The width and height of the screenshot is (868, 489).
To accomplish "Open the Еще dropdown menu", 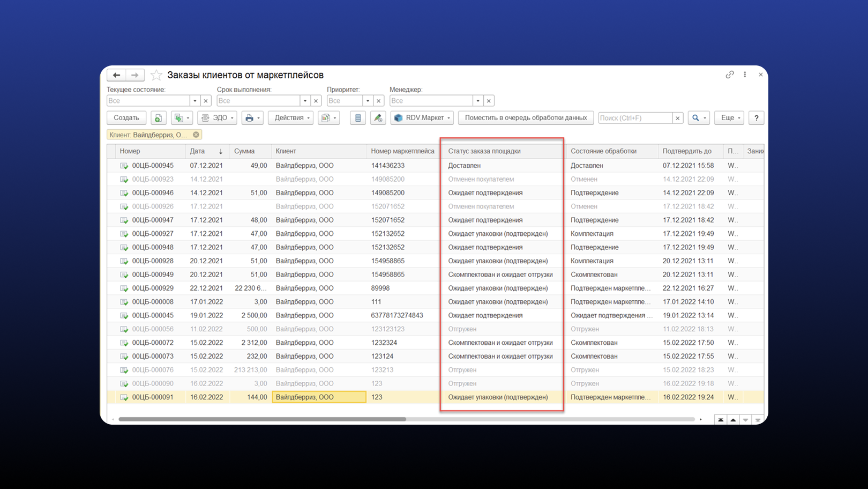I will point(729,118).
